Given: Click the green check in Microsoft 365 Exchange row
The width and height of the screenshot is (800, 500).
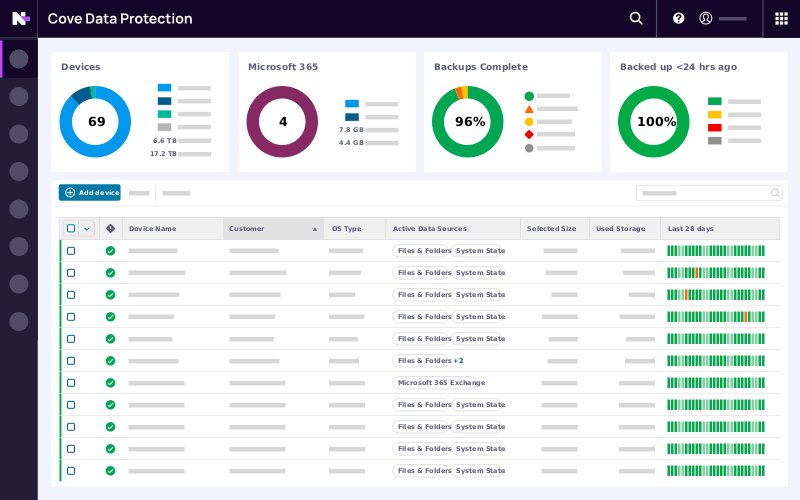Looking at the screenshot, I should coord(110,383).
